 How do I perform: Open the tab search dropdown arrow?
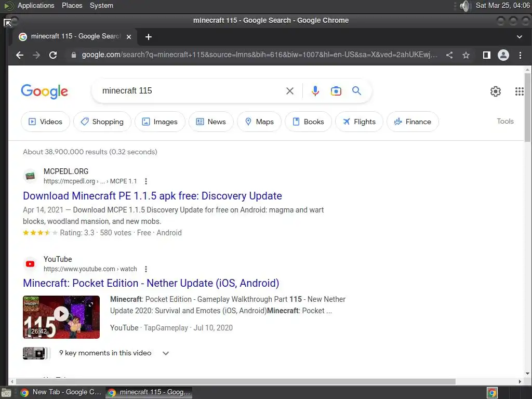520,37
